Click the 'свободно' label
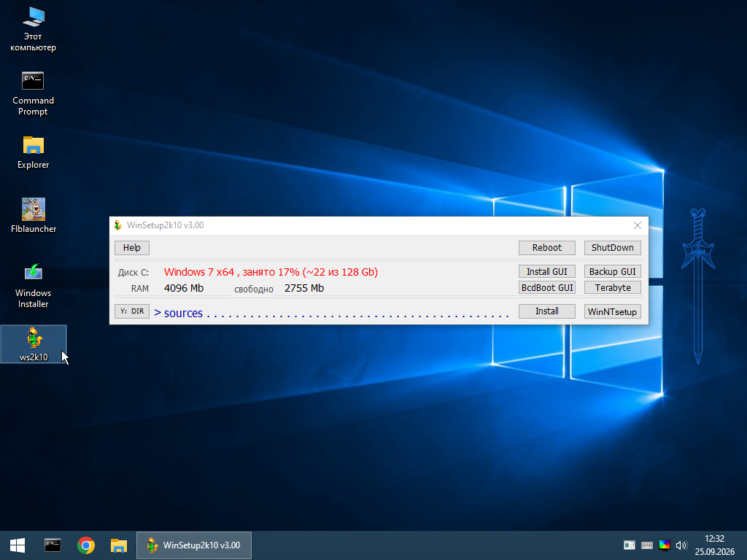This screenshot has height=560, width=747. [x=254, y=289]
